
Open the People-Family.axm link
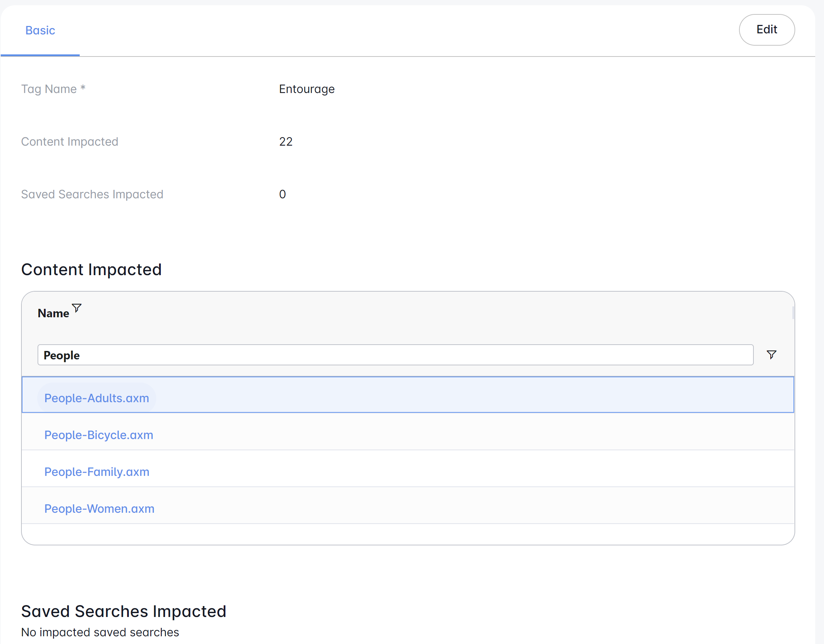pyautogui.click(x=97, y=472)
